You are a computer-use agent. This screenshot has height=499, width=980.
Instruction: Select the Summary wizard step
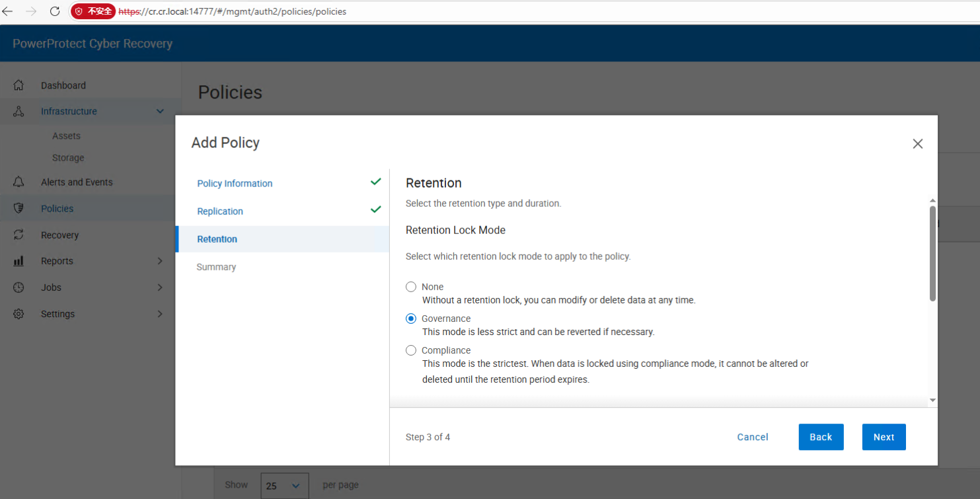(216, 266)
